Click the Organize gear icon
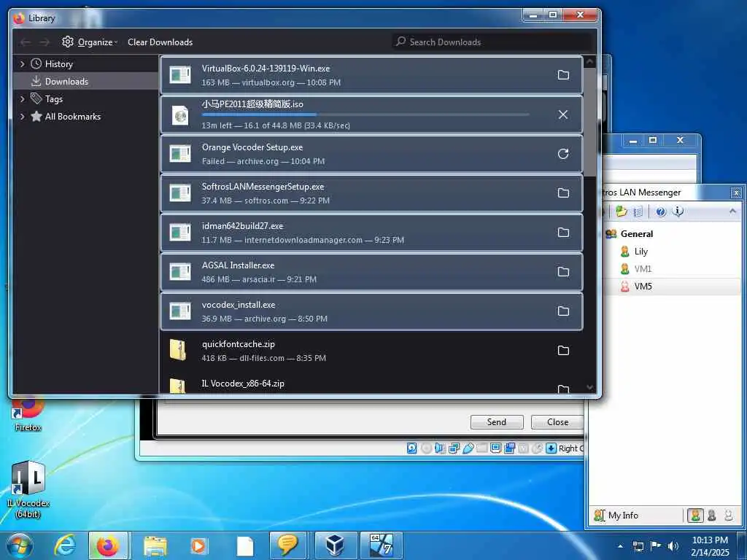747x560 pixels. click(68, 42)
